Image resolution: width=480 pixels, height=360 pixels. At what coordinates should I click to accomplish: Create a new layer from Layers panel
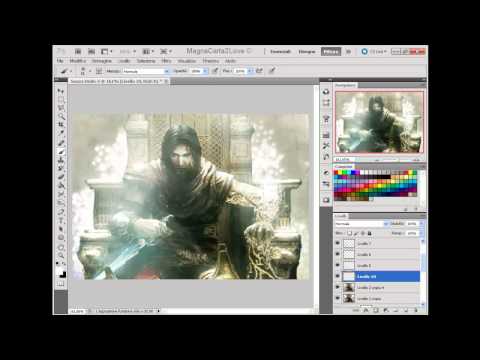click(406, 310)
